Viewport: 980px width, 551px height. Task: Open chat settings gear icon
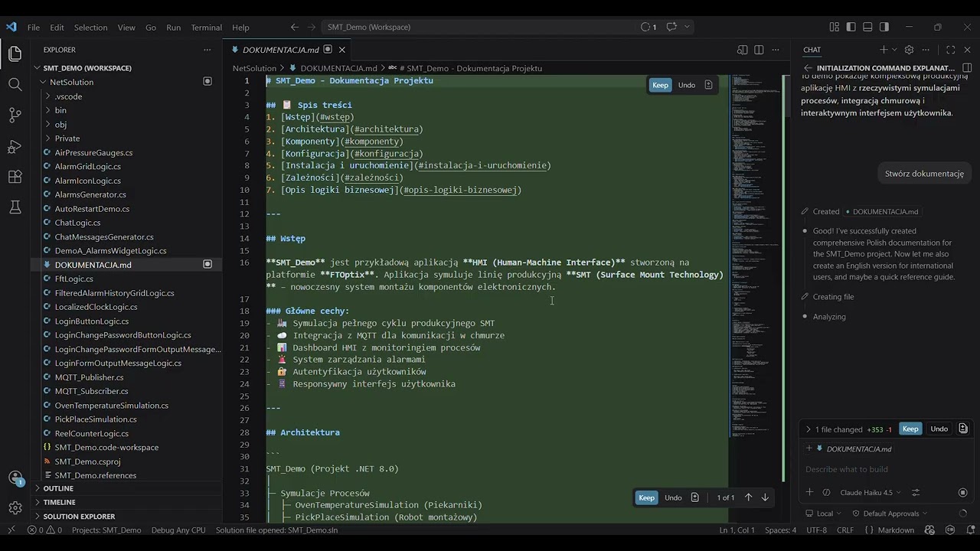click(909, 50)
